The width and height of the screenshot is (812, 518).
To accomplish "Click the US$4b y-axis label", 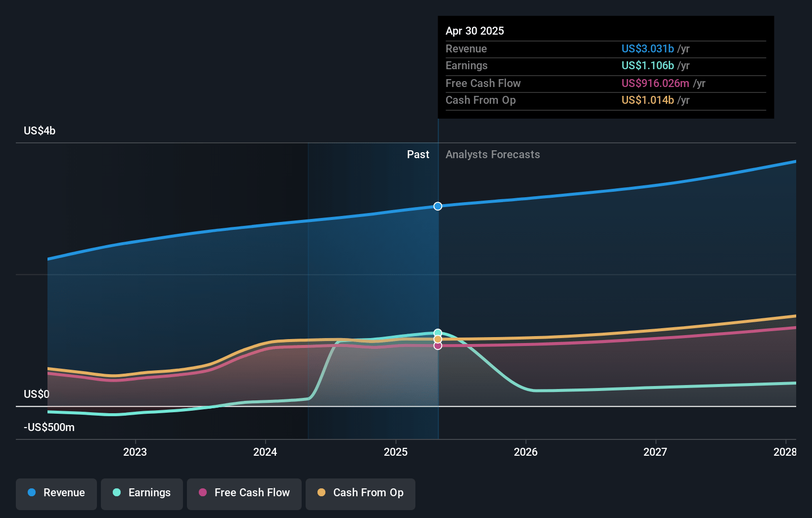I will (x=40, y=130).
